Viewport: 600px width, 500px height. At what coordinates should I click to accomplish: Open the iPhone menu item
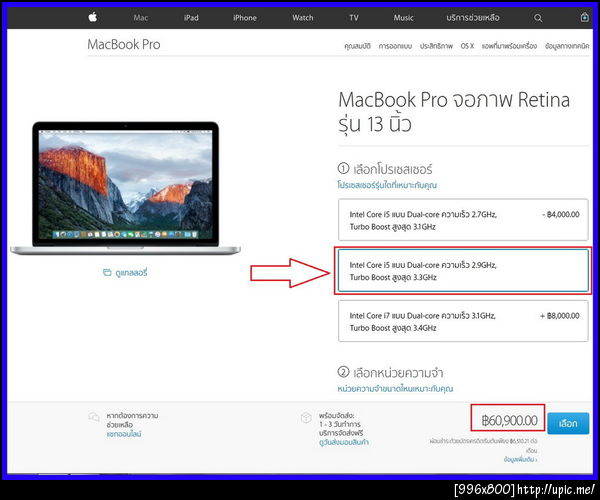coord(245,18)
